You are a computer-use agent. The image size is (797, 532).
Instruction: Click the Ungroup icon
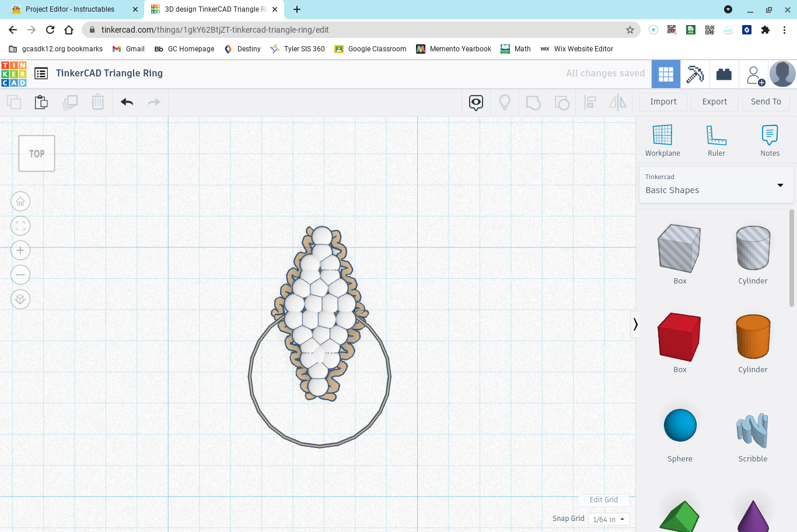(x=562, y=102)
